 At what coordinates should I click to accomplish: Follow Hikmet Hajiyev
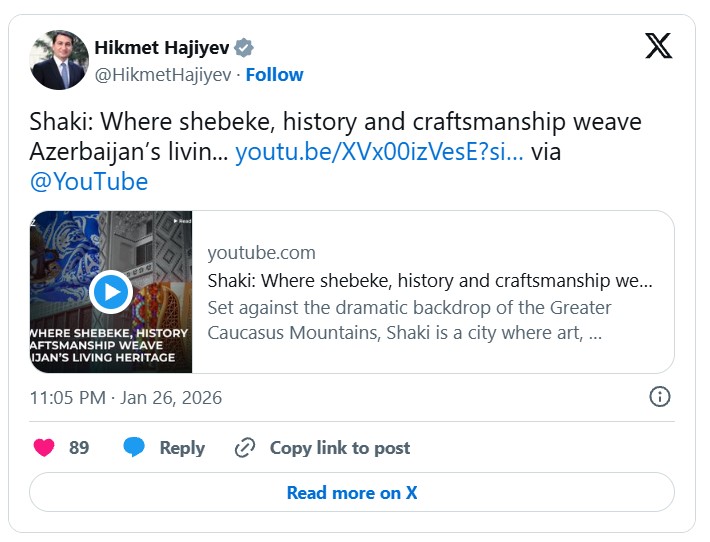point(274,75)
